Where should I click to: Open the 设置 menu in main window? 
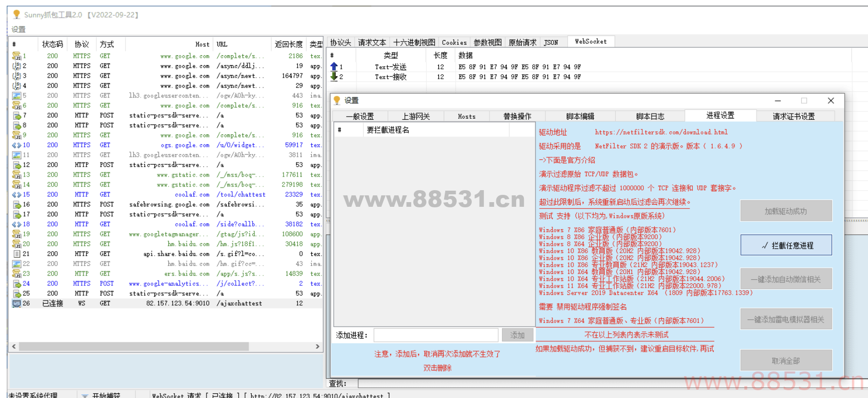tap(18, 29)
